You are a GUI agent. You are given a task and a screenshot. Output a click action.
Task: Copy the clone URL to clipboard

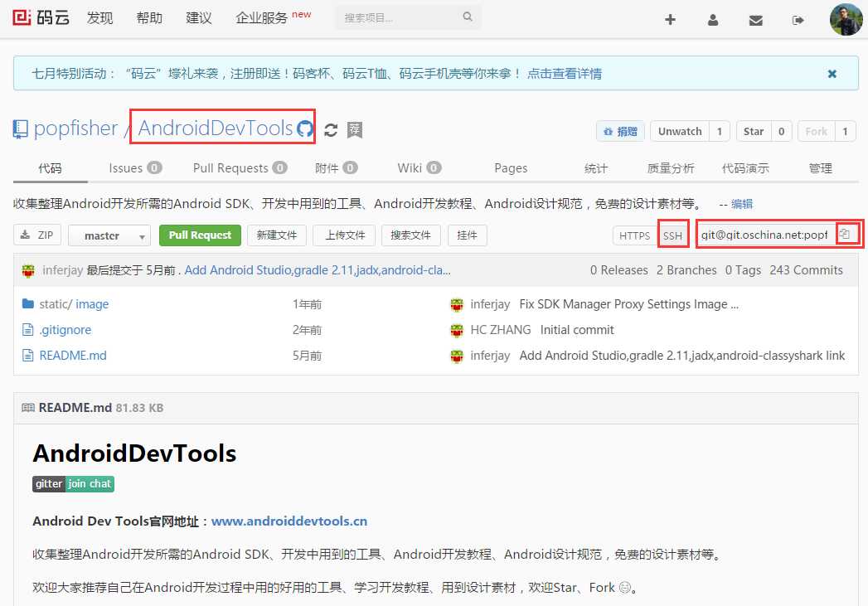pos(844,234)
